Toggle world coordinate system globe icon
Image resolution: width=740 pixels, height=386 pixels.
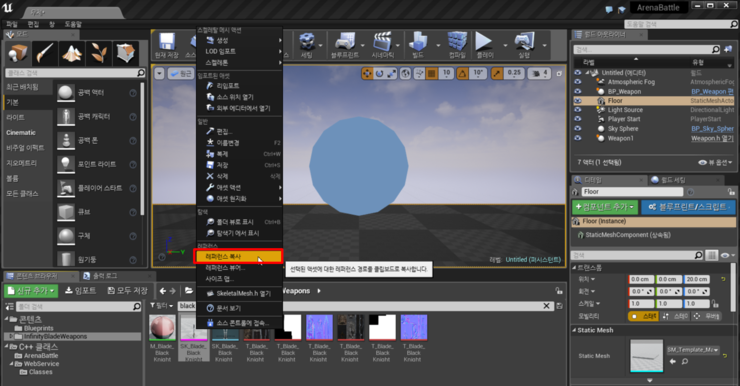pyautogui.click(x=405, y=74)
